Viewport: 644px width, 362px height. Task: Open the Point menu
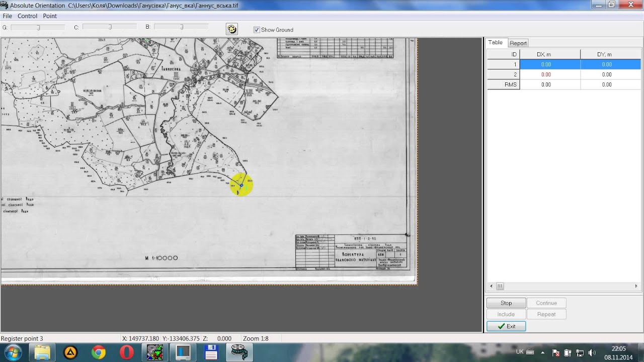click(50, 16)
